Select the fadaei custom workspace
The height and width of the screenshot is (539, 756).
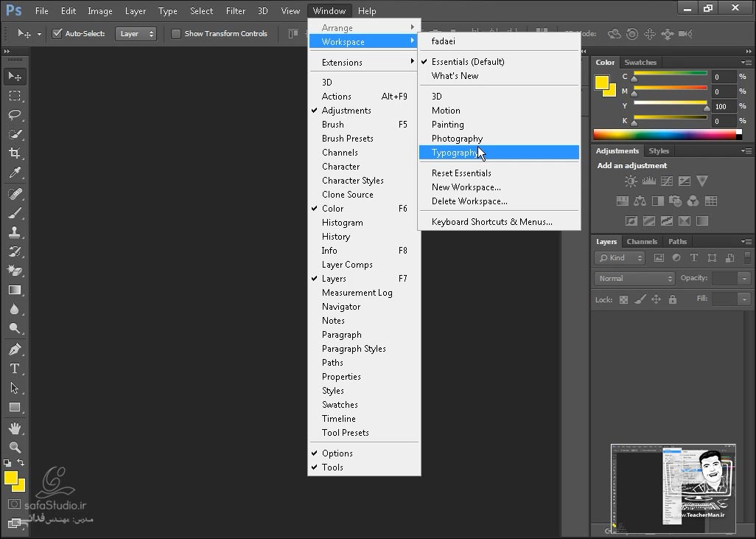(499, 41)
